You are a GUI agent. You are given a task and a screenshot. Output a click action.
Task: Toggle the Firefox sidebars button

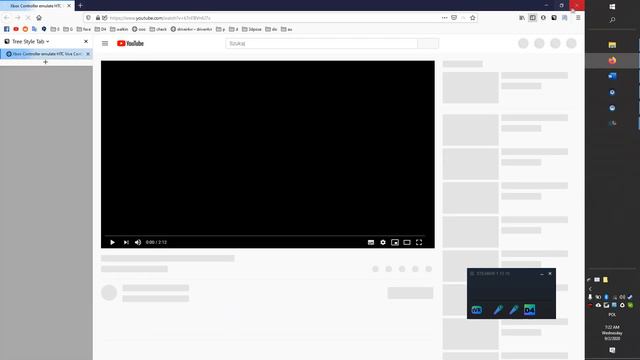pos(533,18)
